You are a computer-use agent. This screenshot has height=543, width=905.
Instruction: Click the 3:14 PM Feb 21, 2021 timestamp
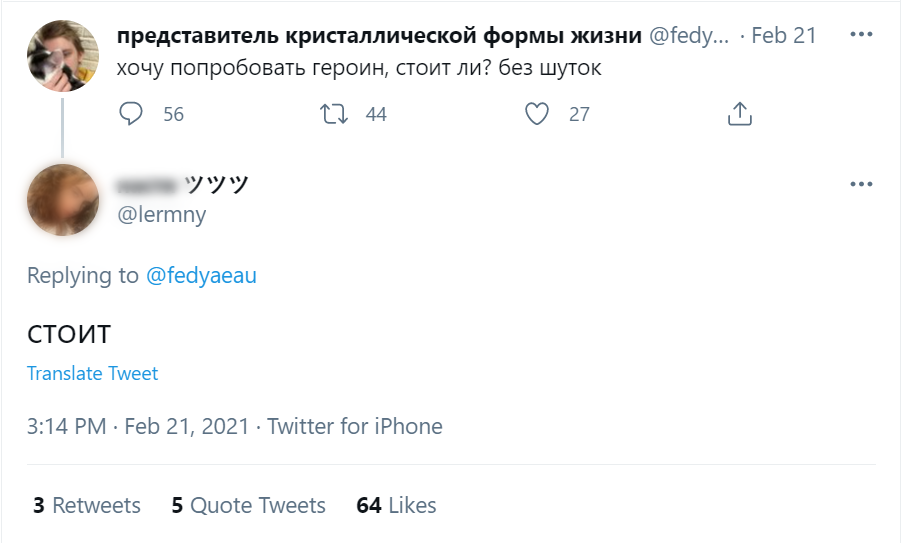tap(137, 427)
